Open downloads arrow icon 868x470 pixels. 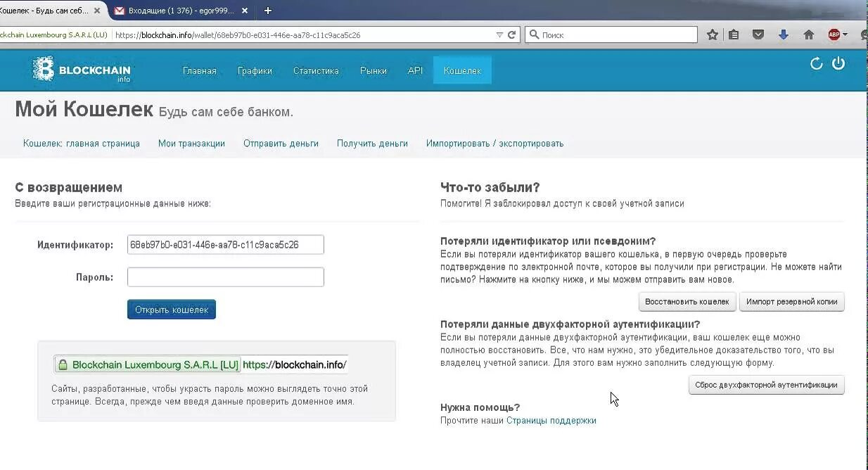point(784,34)
